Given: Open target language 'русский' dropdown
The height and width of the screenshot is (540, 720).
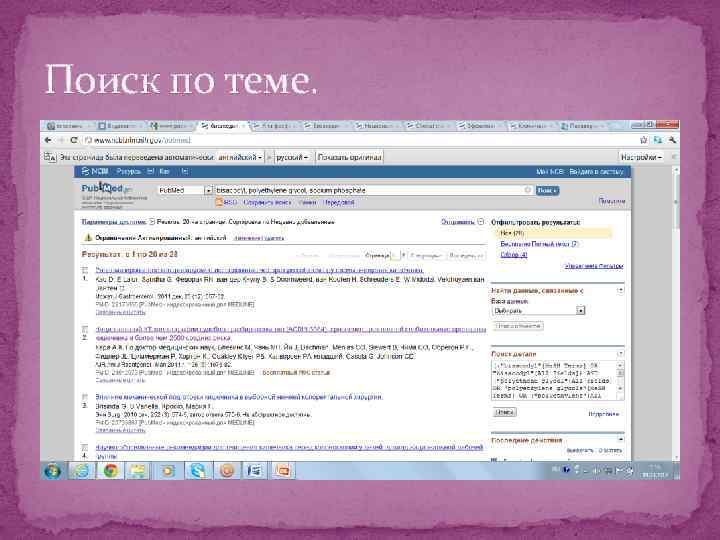Looking at the screenshot, I should (x=292, y=158).
